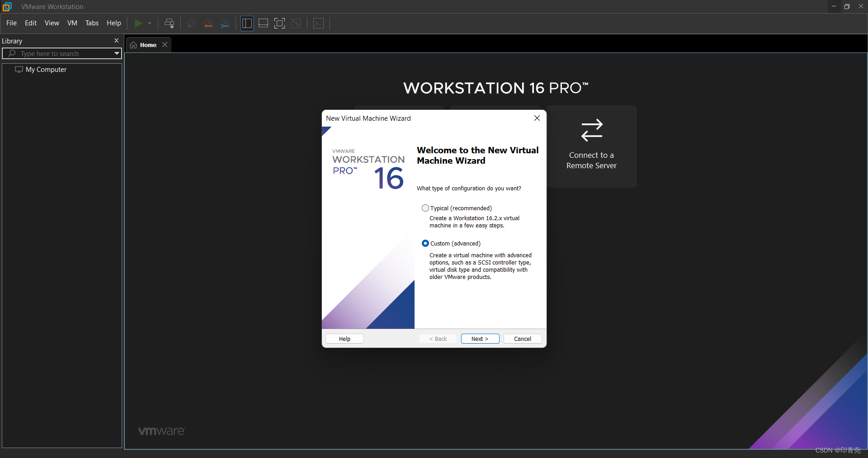Open the Edit menu
Viewport: 868px width, 458px height.
click(x=31, y=23)
